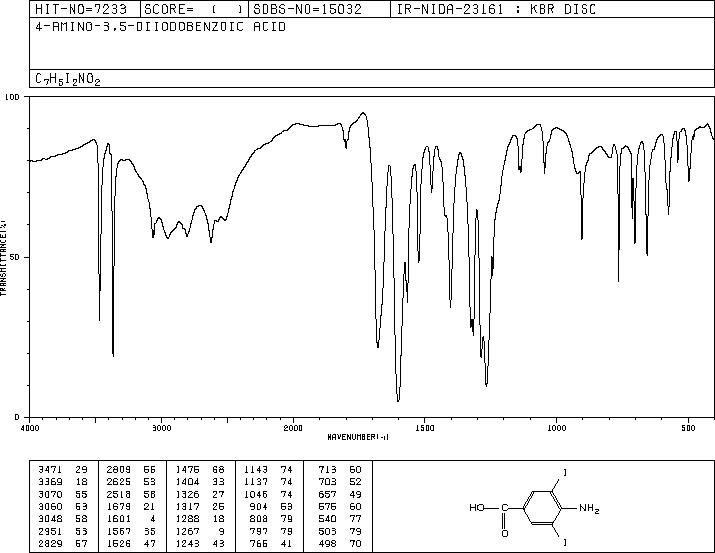The height and width of the screenshot is (553, 715).
Task: Click the SCORE= header field
Action: click(194, 9)
